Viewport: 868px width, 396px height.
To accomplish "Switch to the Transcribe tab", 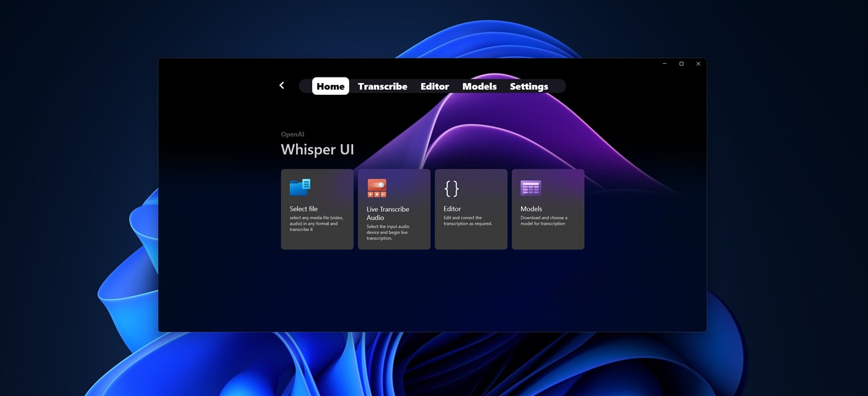I will 383,86.
